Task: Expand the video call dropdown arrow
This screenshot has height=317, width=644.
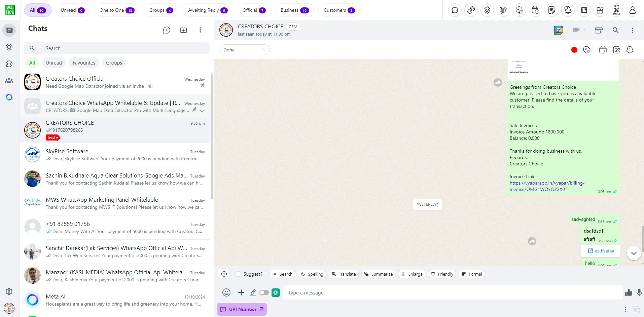Action: click(584, 30)
